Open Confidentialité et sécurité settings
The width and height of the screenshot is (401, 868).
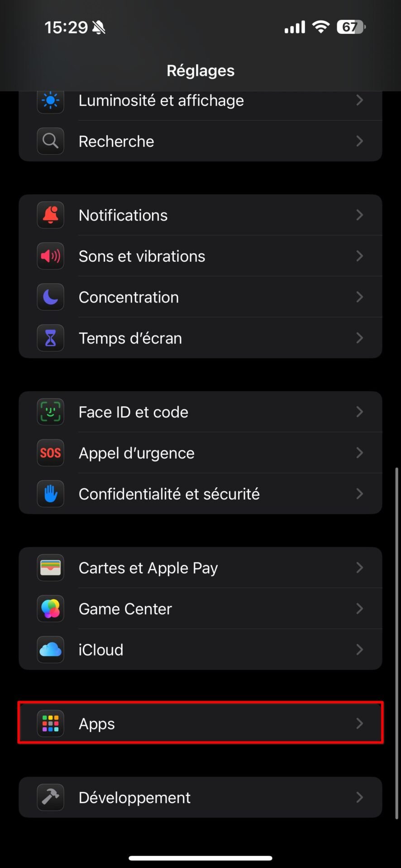(x=200, y=494)
